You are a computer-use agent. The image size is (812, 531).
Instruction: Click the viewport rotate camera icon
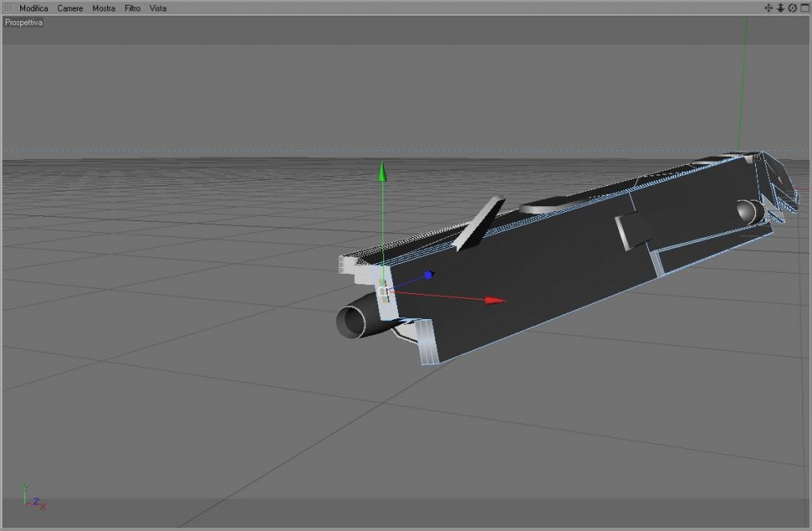(793, 8)
